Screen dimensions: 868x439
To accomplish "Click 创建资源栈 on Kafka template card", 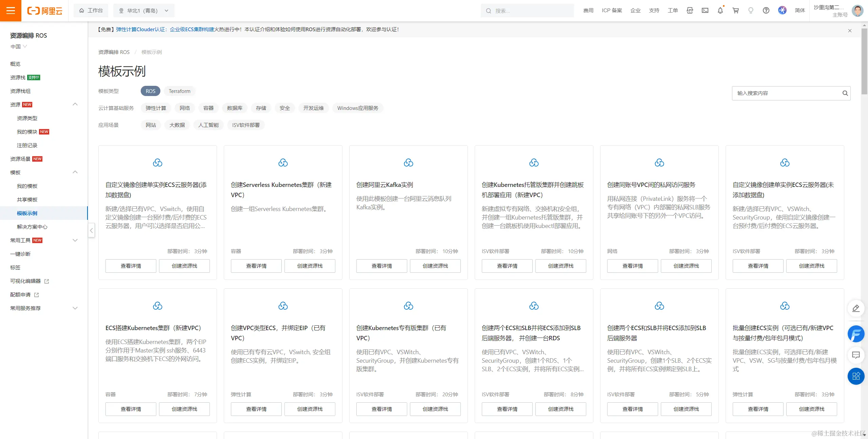I will (435, 266).
